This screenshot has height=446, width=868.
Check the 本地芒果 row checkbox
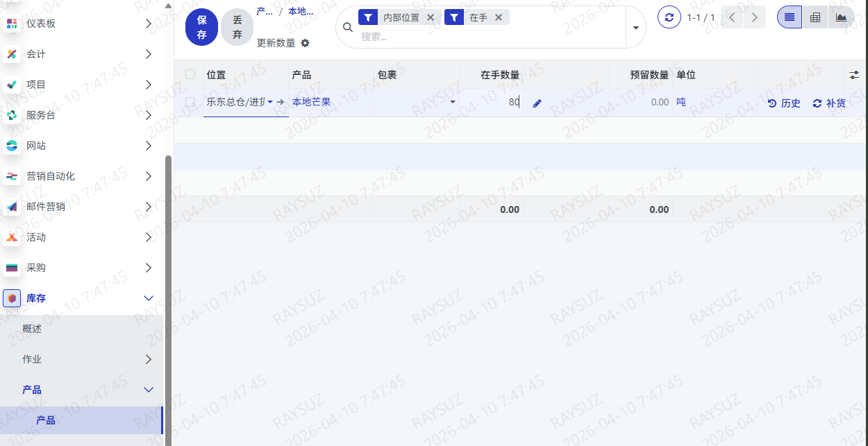[x=190, y=102]
